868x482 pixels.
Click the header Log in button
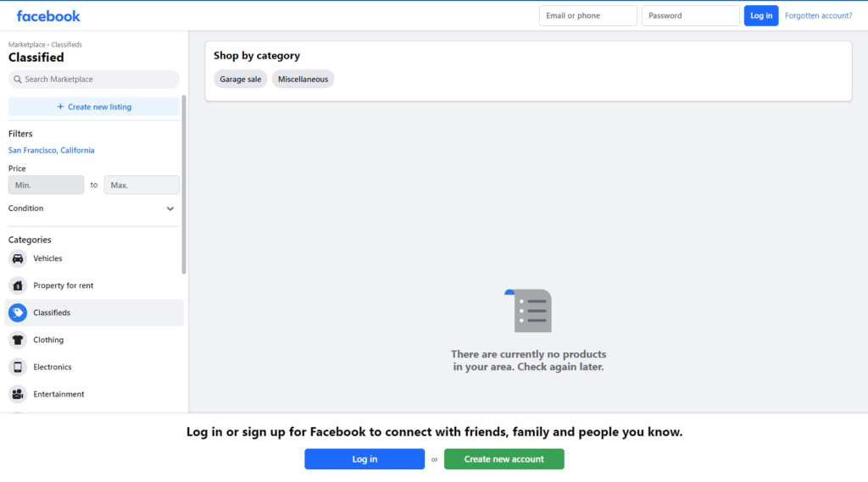pyautogui.click(x=761, y=15)
